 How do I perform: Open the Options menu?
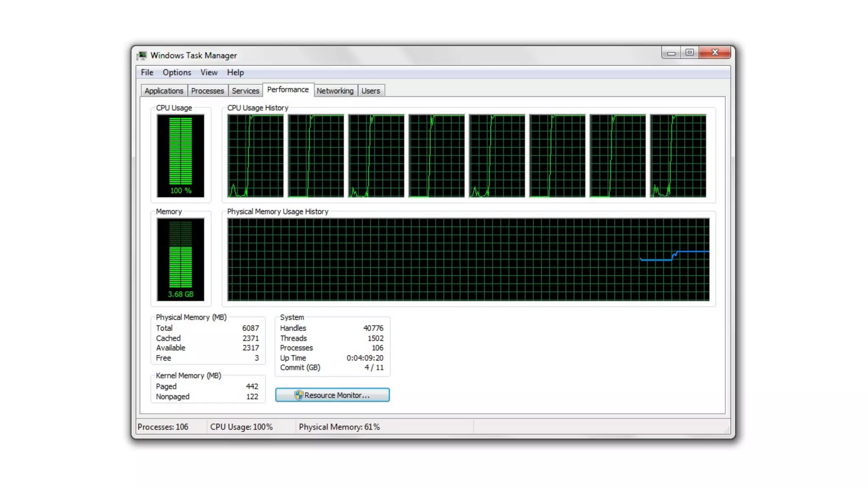tap(177, 72)
